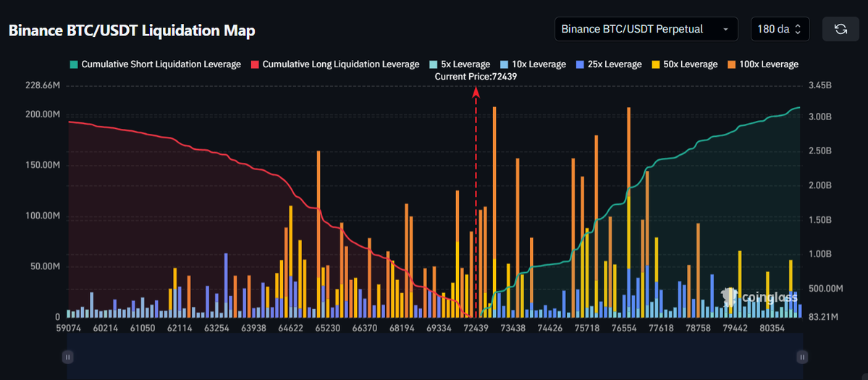Hide the 10x Leverage series
The height and width of the screenshot is (380, 868).
[539, 64]
